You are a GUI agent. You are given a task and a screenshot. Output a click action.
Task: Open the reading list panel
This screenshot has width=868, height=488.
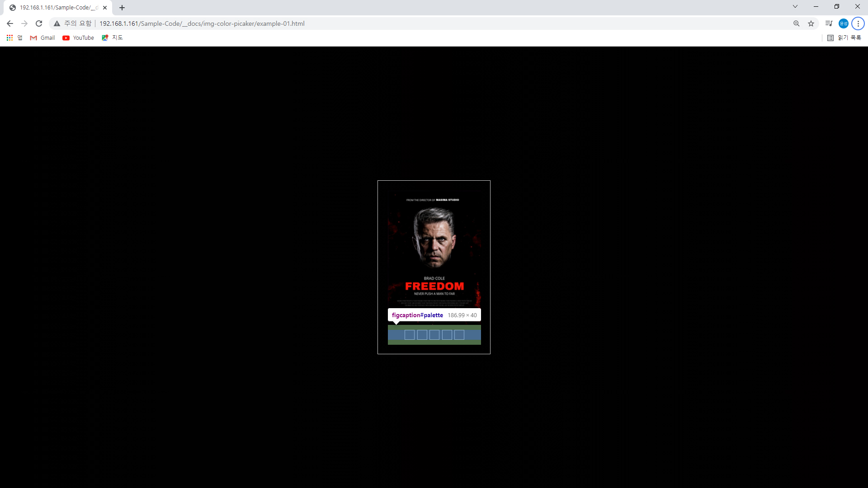pyautogui.click(x=844, y=38)
